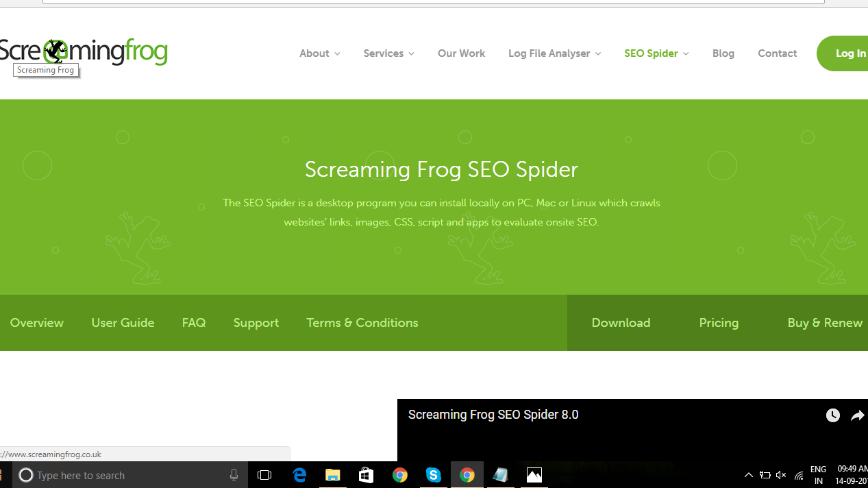The width and height of the screenshot is (868, 488).
Task: Expand the Services dropdown chevron
Action: [x=411, y=54]
